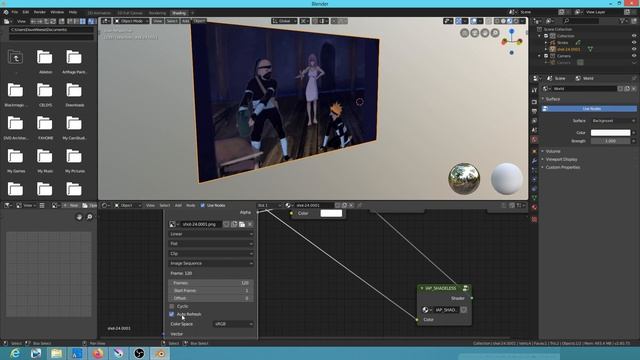This screenshot has width=640, height=360.
Task: Collapse the Collection tree item in outliner
Action: (540, 36)
